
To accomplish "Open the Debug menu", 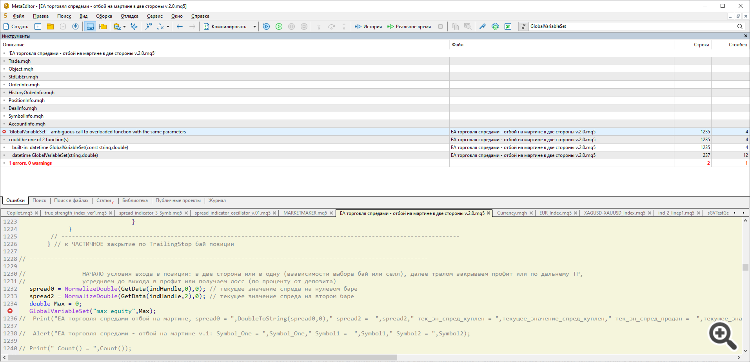I will tap(129, 16).
